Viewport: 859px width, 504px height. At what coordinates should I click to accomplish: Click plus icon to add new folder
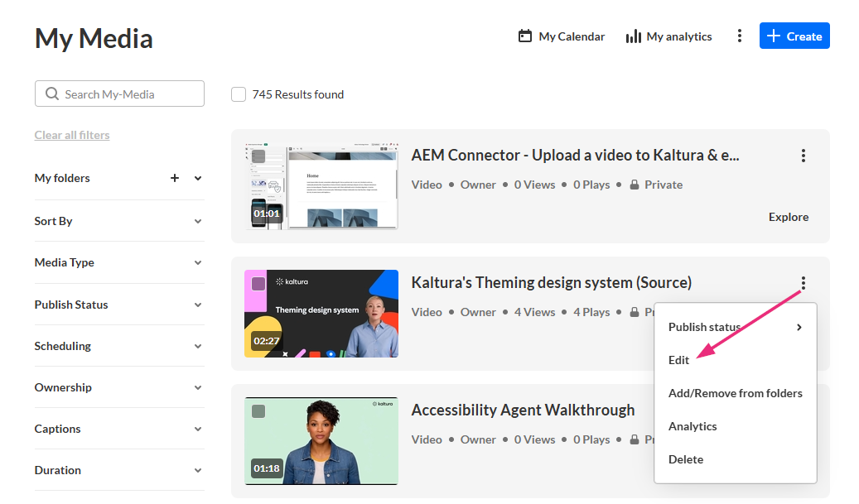175,178
